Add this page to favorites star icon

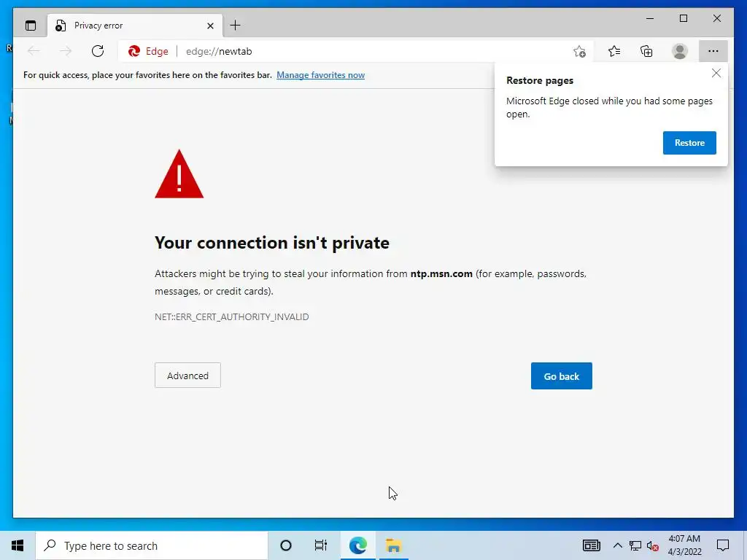[x=579, y=52]
